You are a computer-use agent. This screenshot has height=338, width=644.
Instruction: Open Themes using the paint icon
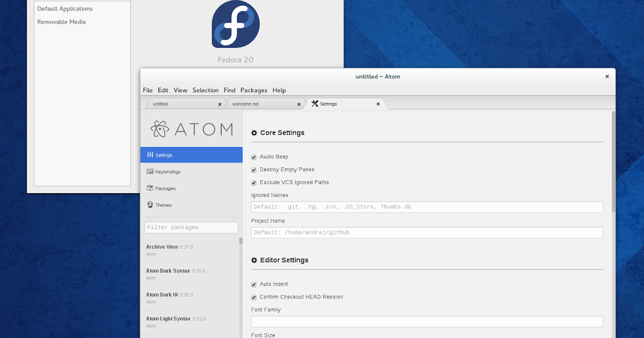pos(150,204)
